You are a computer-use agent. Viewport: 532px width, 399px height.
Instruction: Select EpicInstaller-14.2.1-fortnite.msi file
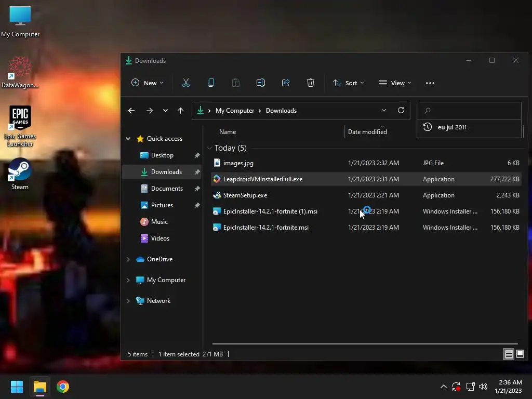[366, 228]
